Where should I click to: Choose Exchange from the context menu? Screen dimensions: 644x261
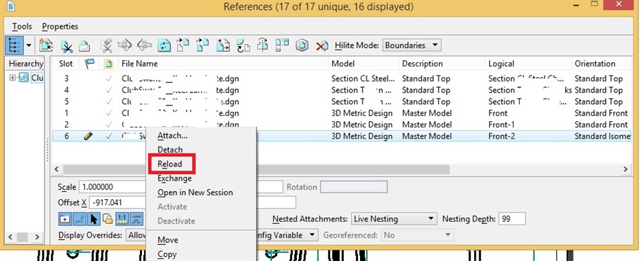pos(175,178)
